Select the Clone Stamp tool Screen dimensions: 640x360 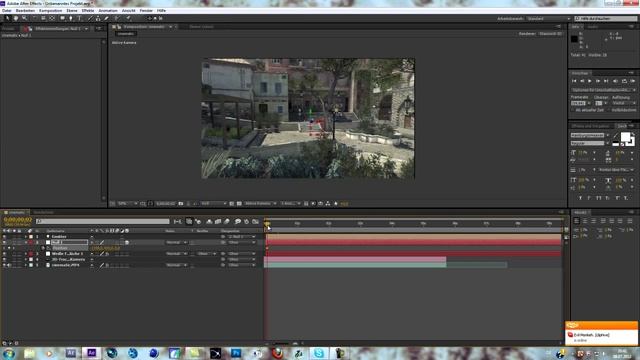98,18
